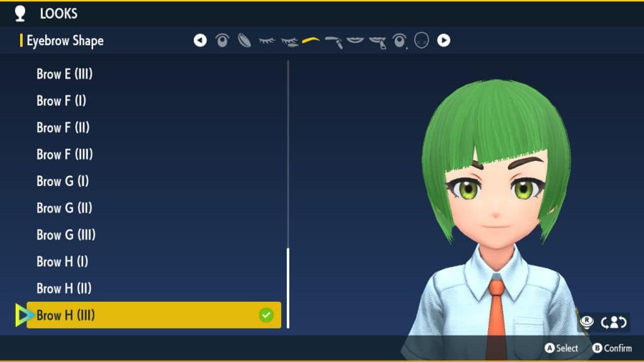Go to the previous looks category arrow
Image resolution: width=644 pixels, height=362 pixels.
point(200,40)
